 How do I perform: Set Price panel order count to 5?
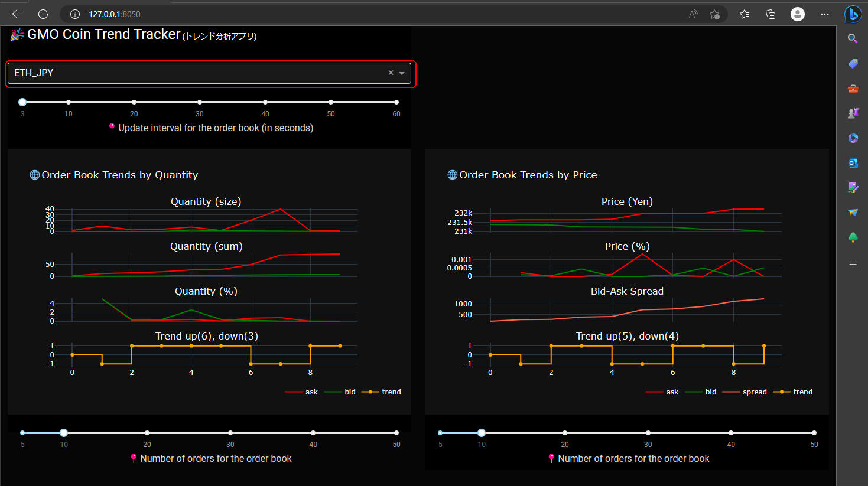pos(440,433)
